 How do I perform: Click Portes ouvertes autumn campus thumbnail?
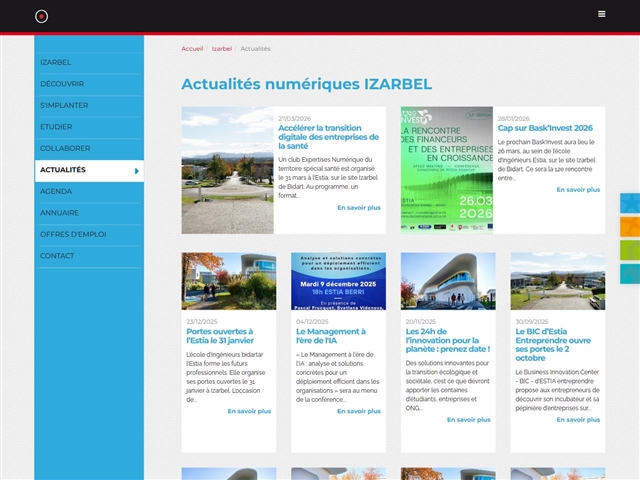click(x=229, y=281)
